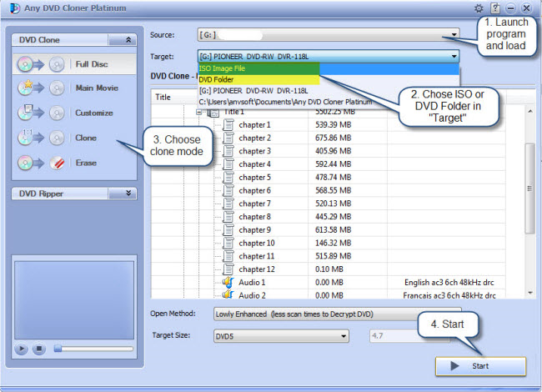Click the Start button
Image resolution: width=542 pixels, height=392 pixels.
coord(480,366)
